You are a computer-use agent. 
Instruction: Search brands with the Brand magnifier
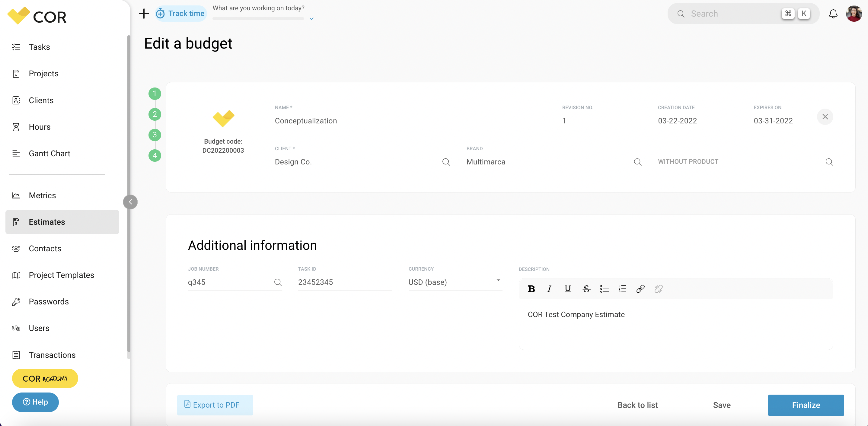637,162
